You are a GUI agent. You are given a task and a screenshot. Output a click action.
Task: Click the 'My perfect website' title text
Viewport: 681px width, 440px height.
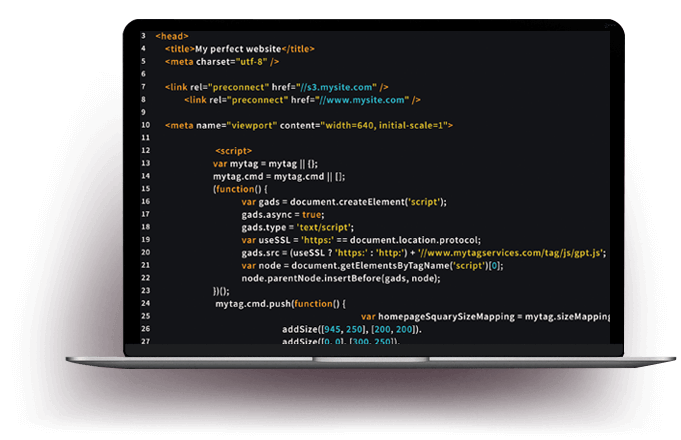(x=238, y=49)
